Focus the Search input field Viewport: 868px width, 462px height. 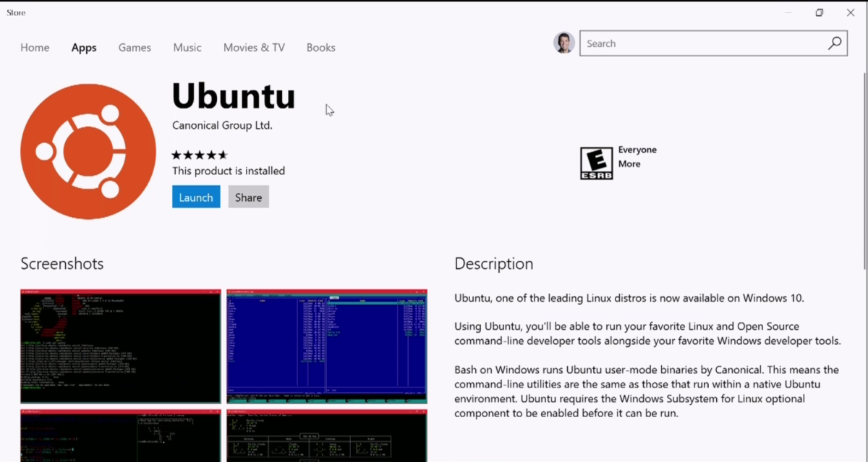pyautogui.click(x=702, y=43)
